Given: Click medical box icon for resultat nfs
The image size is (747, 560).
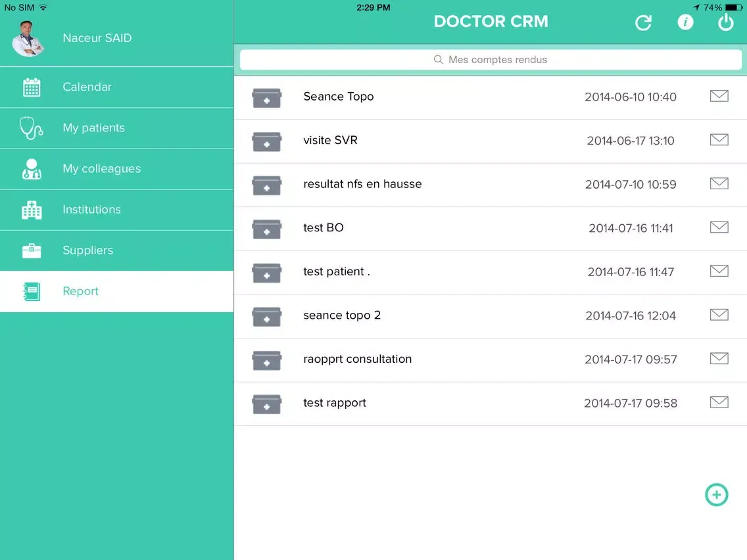Looking at the screenshot, I should (x=266, y=186).
